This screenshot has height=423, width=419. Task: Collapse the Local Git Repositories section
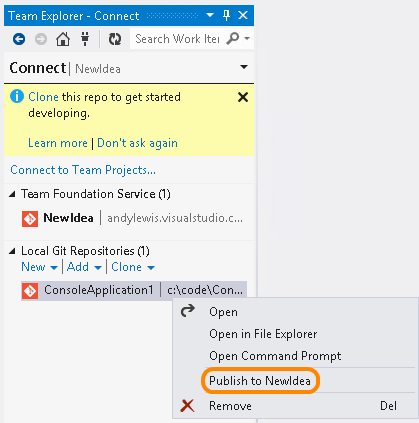[12, 251]
